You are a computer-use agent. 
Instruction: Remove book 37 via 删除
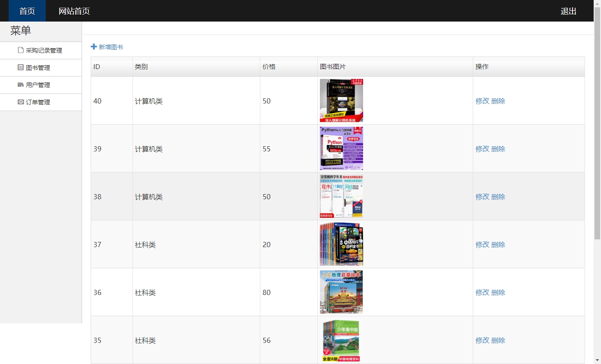(x=498, y=245)
